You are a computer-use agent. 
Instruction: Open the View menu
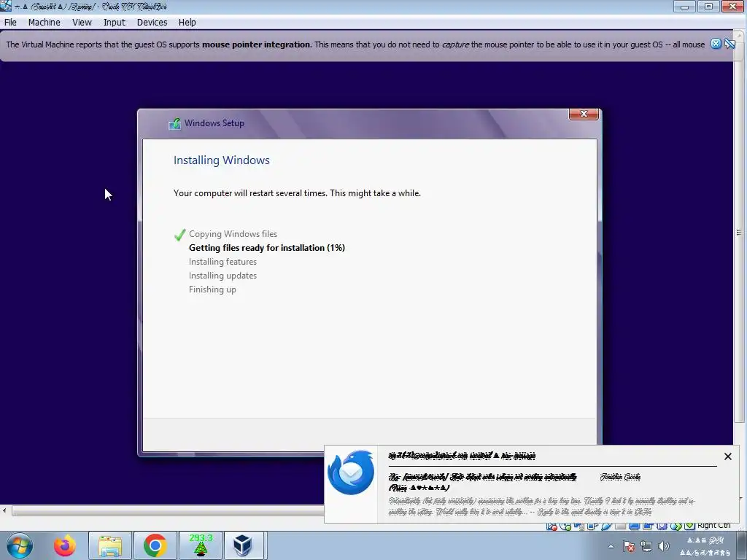click(x=82, y=23)
